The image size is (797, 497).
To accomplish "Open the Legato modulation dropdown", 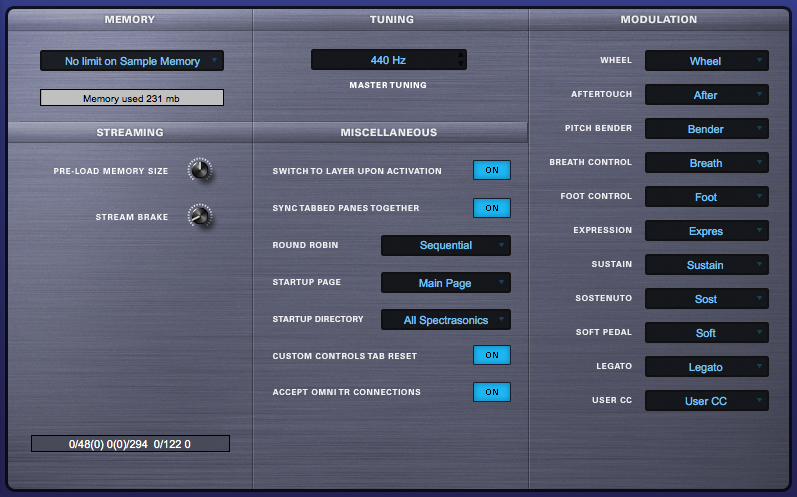I will 707,367.
